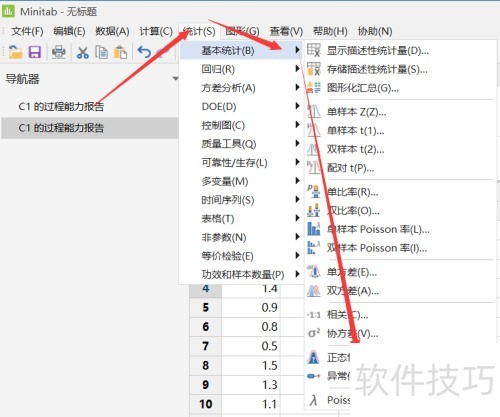
Task: Expand the 可靠性/生存(L) submenu arrow
Action: [297, 162]
